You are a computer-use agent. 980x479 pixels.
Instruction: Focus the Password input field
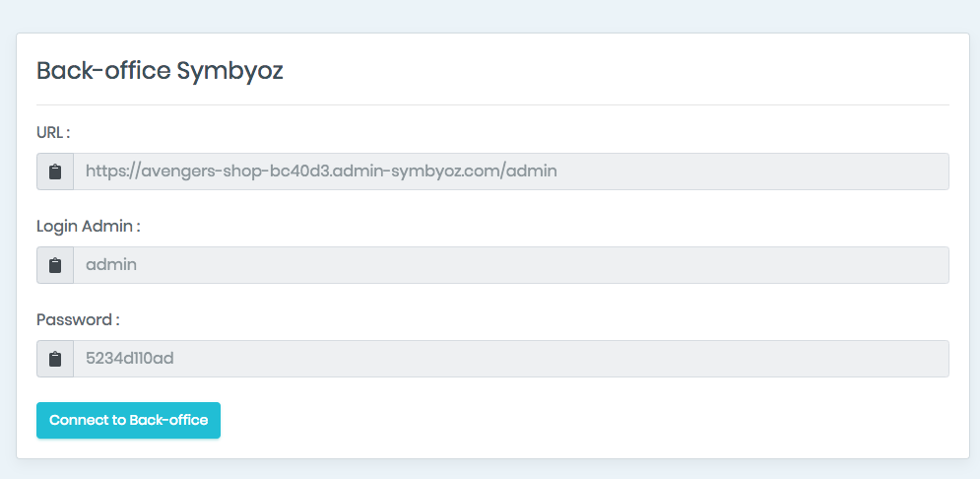tap(510, 359)
